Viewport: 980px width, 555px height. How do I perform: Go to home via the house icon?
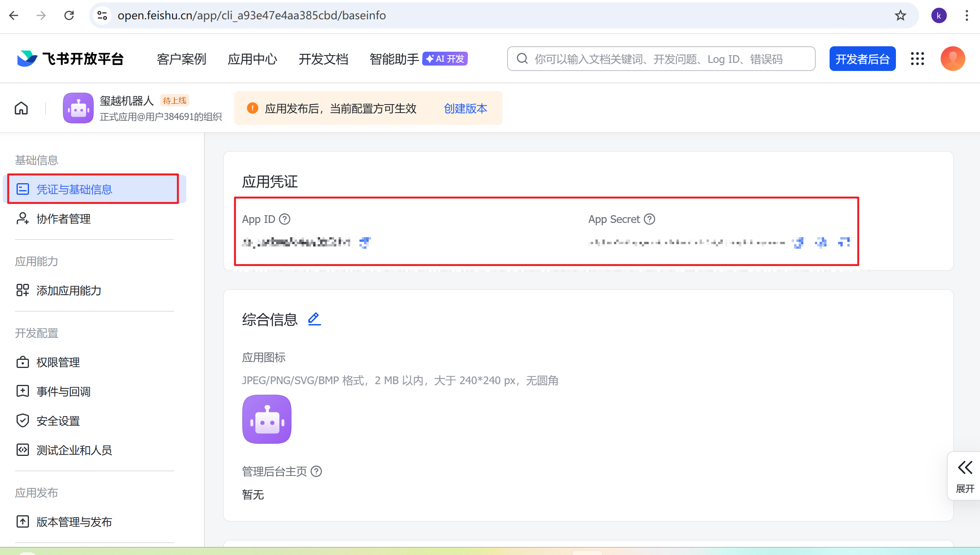click(21, 108)
